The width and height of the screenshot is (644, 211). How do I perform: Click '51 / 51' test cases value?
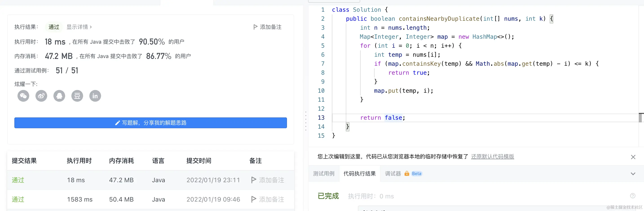click(67, 70)
